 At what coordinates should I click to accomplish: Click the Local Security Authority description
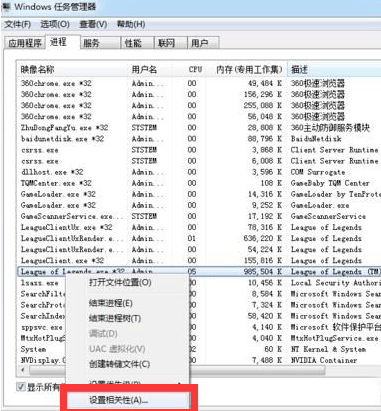click(x=335, y=283)
